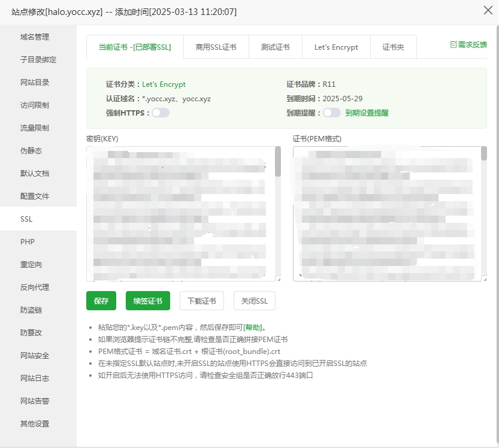Turn on the 到期提醒 switch
Screen dimensions: 499x448
tap(332, 113)
